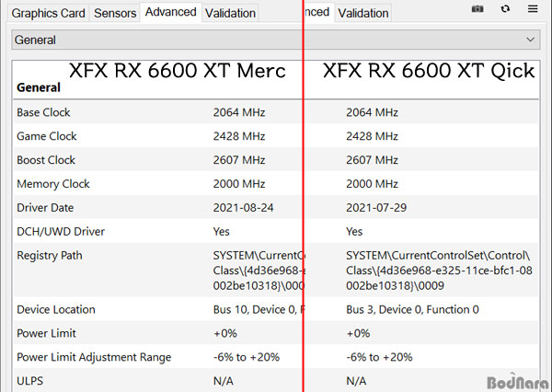
Task: Open the General category dropdown
Action: [276, 40]
